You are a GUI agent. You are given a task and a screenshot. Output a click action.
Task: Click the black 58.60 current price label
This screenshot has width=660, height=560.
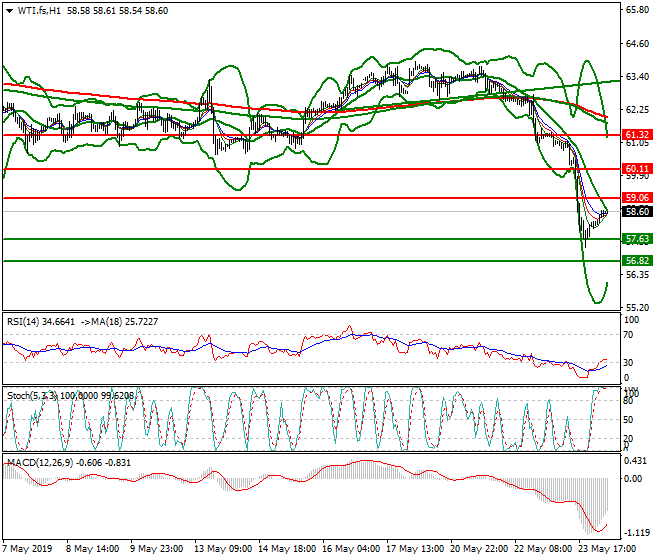(x=637, y=211)
